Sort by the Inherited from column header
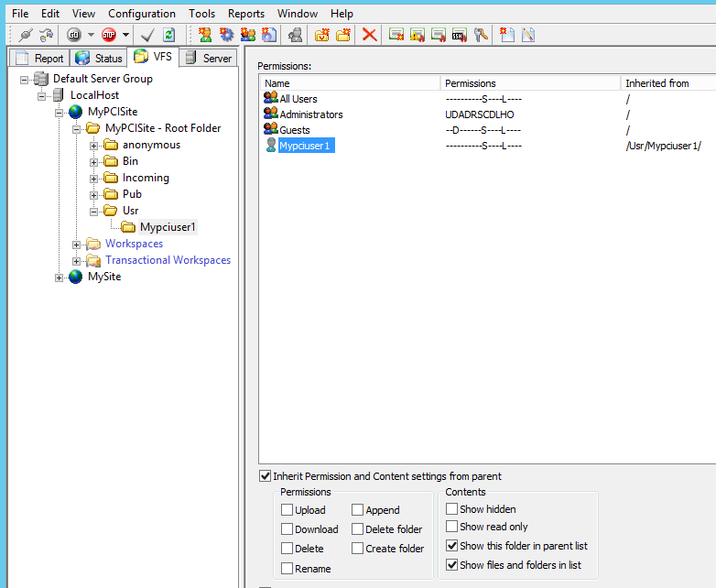The height and width of the screenshot is (588, 716). (x=657, y=83)
